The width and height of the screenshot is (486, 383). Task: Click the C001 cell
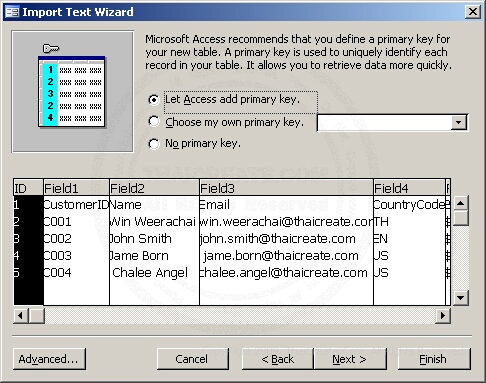(76, 222)
